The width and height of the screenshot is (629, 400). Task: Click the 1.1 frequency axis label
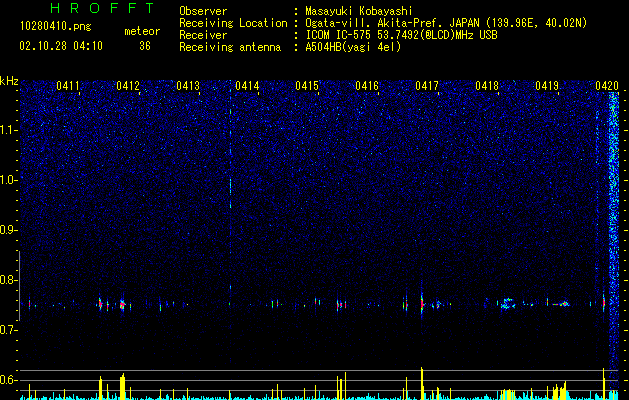click(x=9, y=130)
